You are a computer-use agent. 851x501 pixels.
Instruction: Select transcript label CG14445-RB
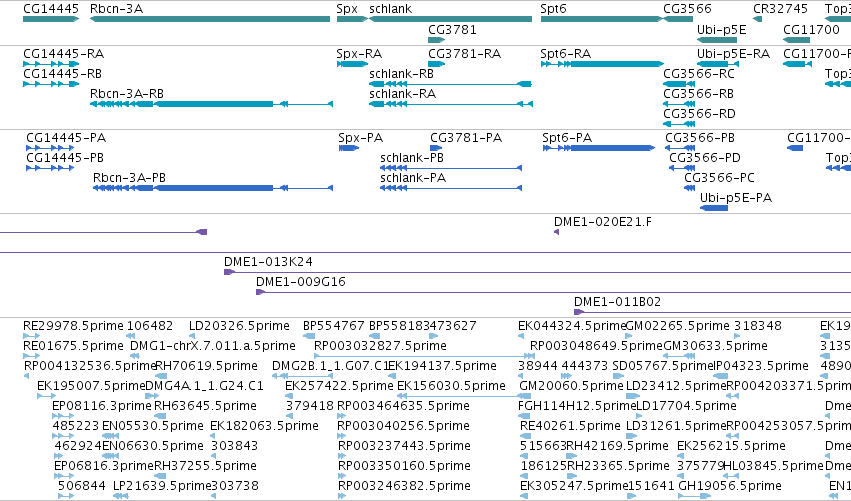pos(62,74)
